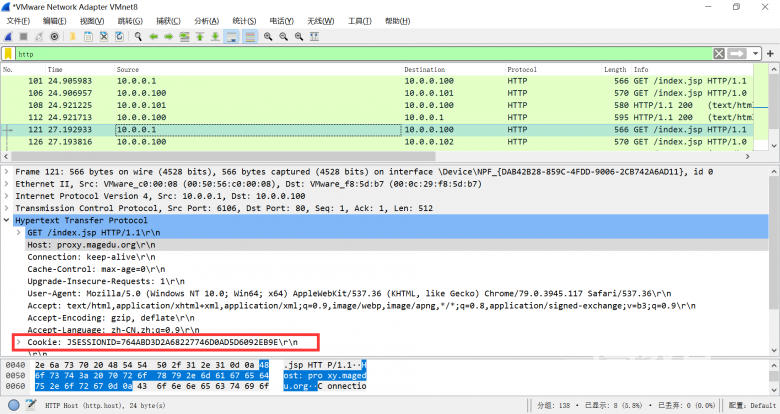
Task: Sort packets by Length column header
Action: point(615,70)
